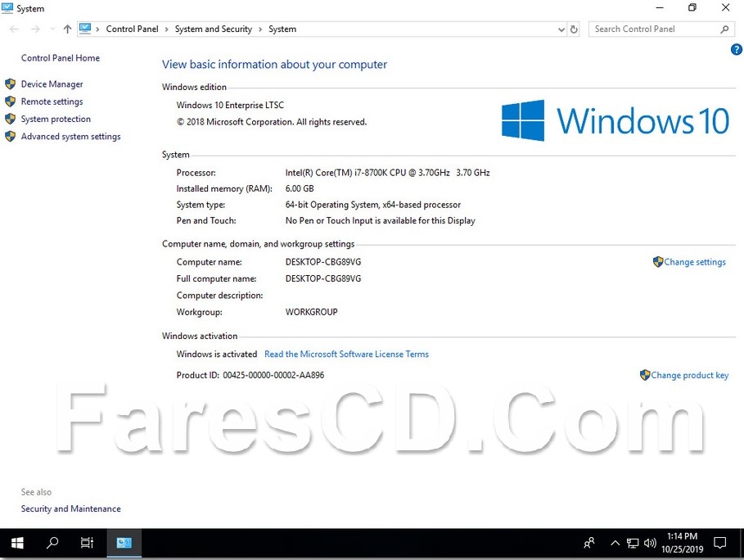The image size is (744, 560).
Task: Click installed memory value 6.00 GB
Action: (300, 188)
